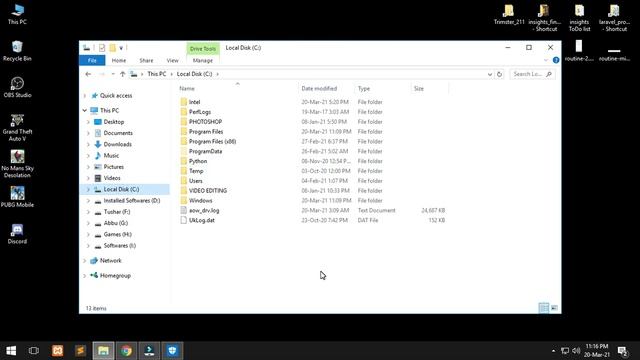Refresh the Local Disk (C:) view

[499, 74]
